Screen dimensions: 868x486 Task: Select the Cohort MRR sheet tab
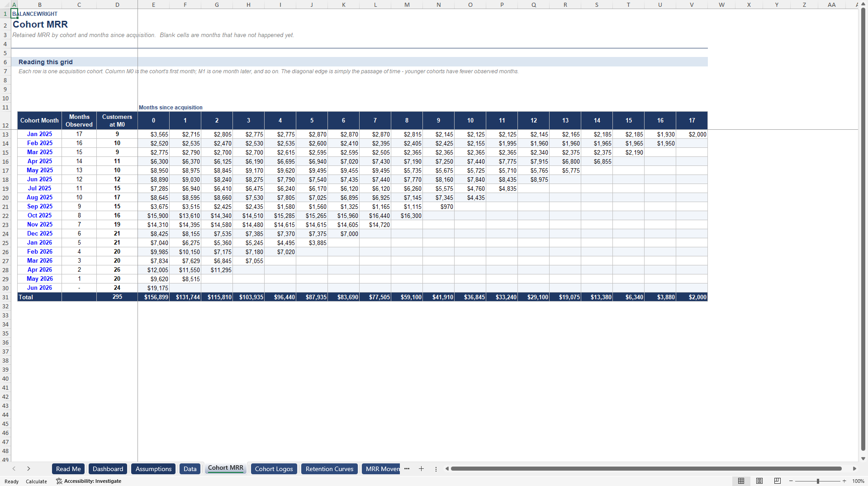pos(226,468)
